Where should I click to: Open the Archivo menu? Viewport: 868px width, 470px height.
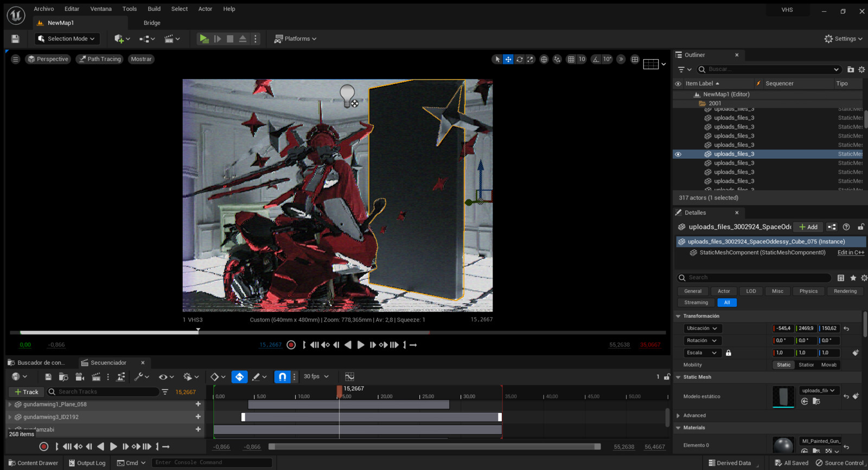[44, 9]
